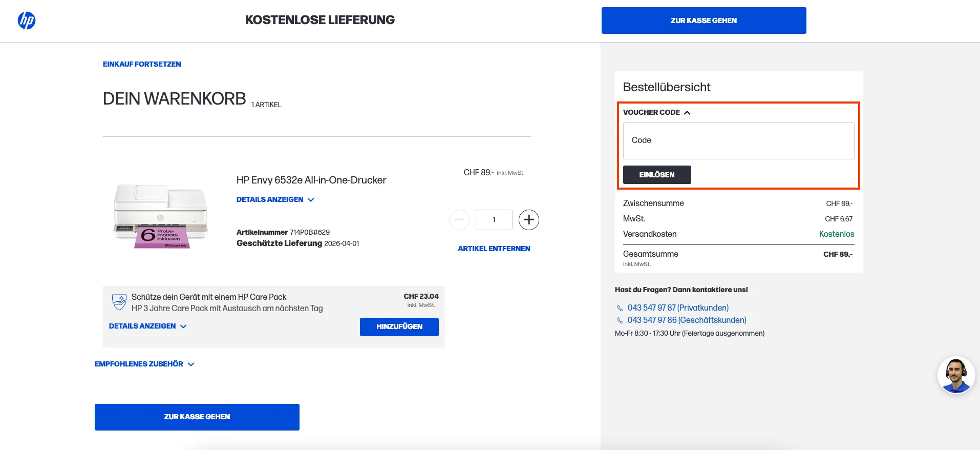The width and height of the screenshot is (980, 450).
Task: Click the HP logo
Action: click(26, 21)
